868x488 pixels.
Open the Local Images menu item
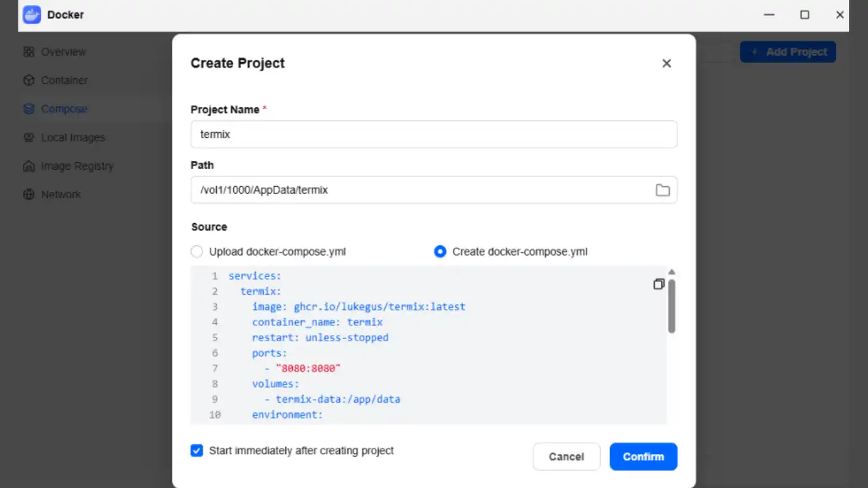(73, 138)
